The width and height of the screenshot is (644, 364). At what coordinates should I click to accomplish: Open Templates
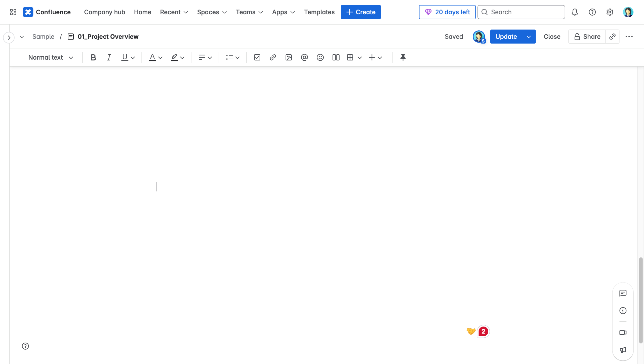tap(319, 12)
